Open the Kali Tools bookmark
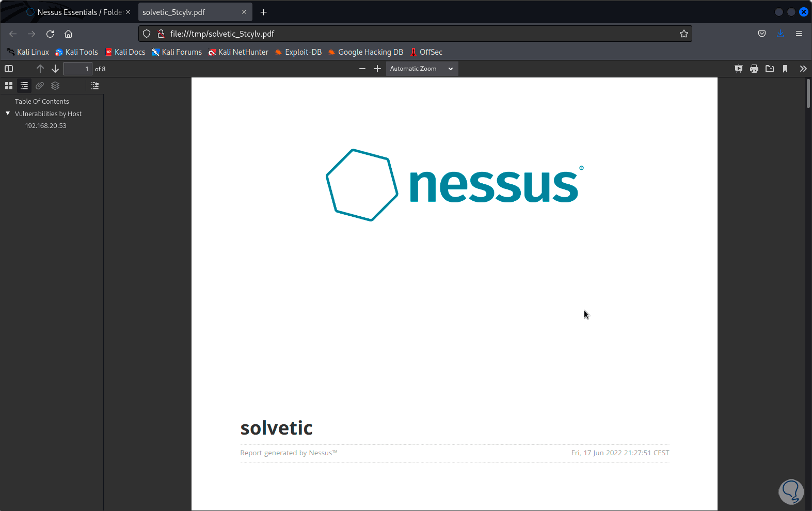Screen dimensions: 812x511 [x=76, y=52]
